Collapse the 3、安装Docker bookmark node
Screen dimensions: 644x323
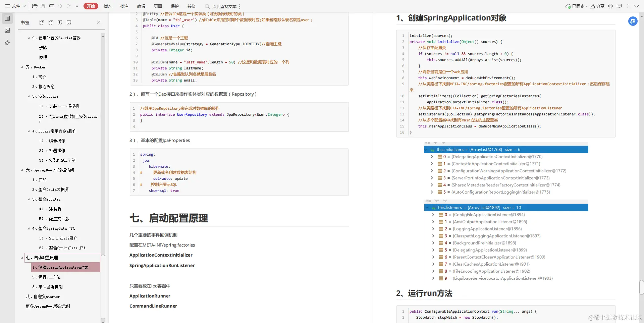pos(29,96)
